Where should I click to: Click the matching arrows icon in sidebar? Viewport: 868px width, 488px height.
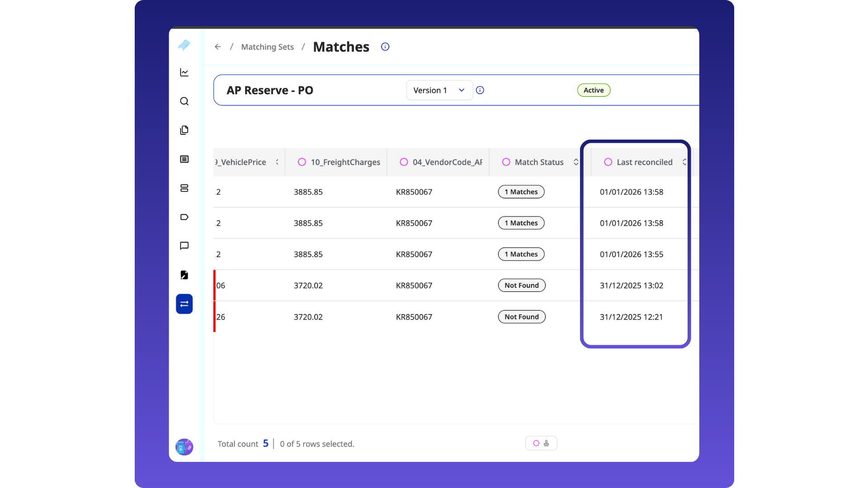click(x=184, y=304)
